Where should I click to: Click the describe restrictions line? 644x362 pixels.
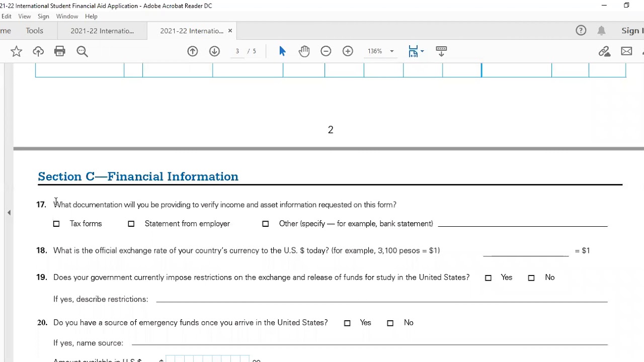[x=382, y=299]
